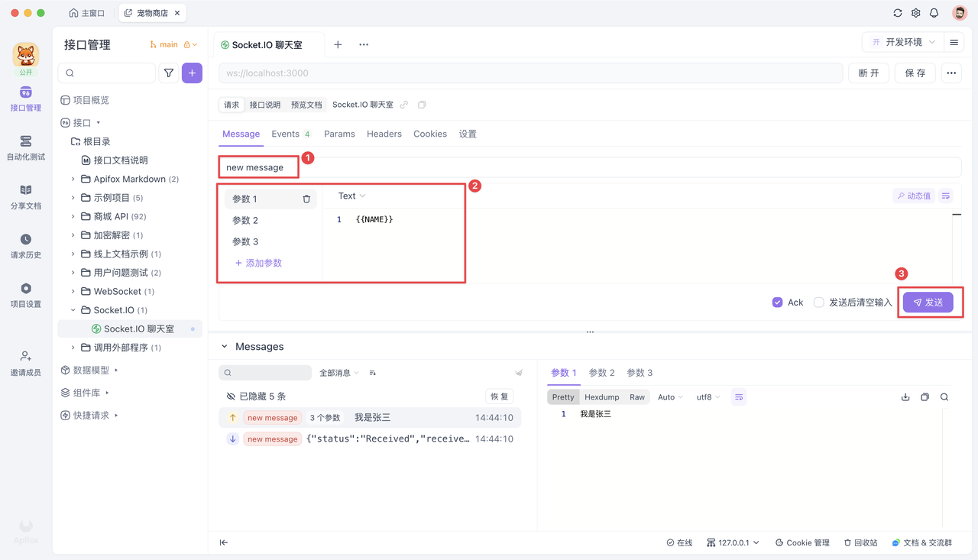Collapse the Messages section

225,347
